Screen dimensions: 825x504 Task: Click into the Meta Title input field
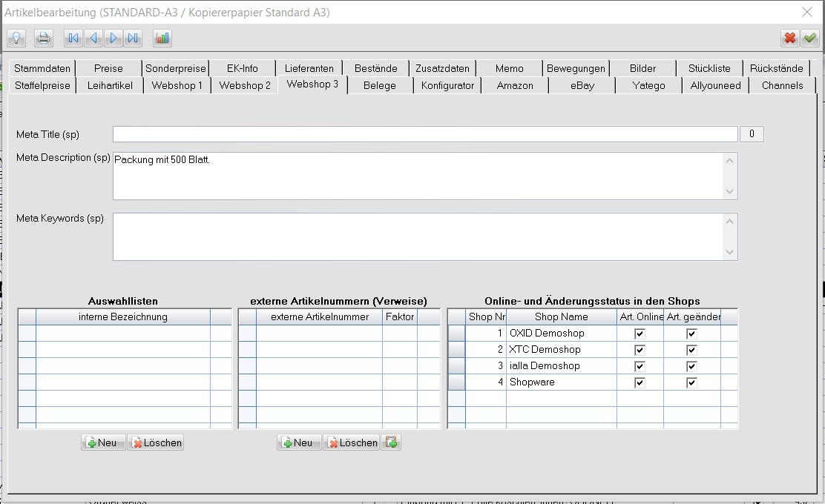point(424,134)
